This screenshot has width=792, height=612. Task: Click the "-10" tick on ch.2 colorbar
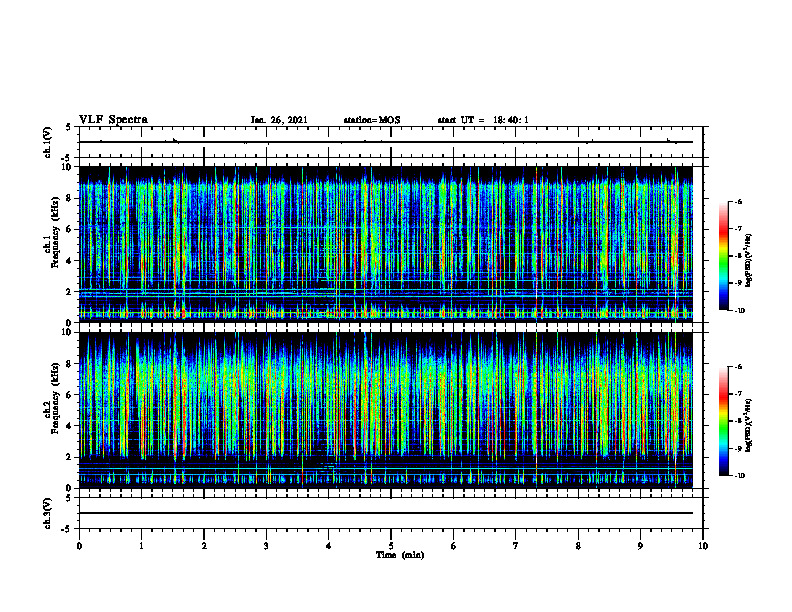(739, 476)
